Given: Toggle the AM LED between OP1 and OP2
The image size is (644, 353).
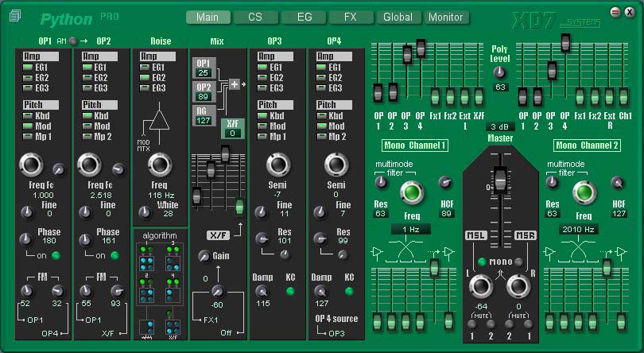Looking at the screenshot, I should click(x=72, y=41).
